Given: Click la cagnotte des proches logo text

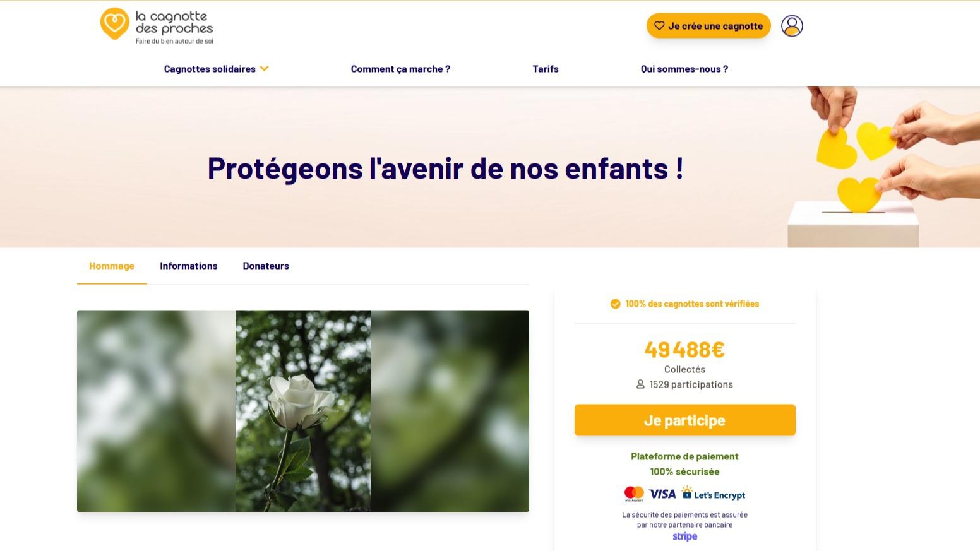Looking at the screenshot, I should (174, 23).
